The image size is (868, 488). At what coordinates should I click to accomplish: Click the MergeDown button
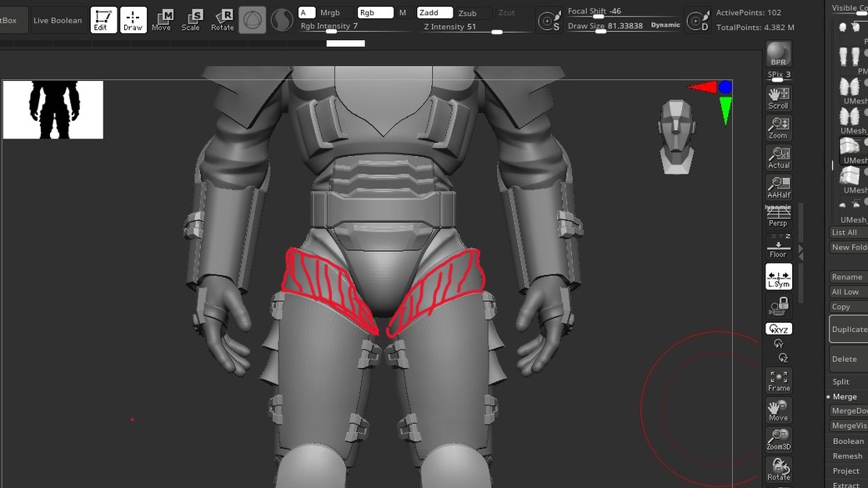(x=849, y=411)
